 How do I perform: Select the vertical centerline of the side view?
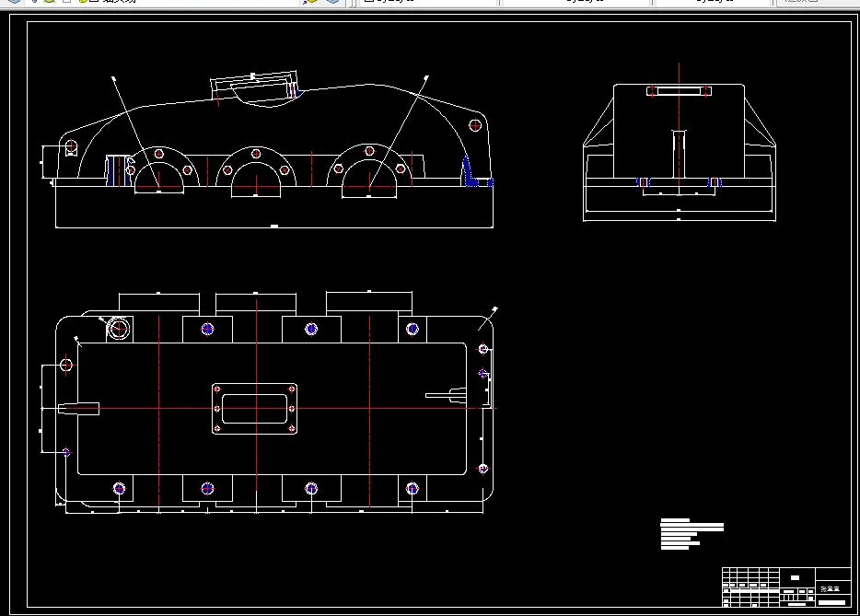[x=679, y=129]
